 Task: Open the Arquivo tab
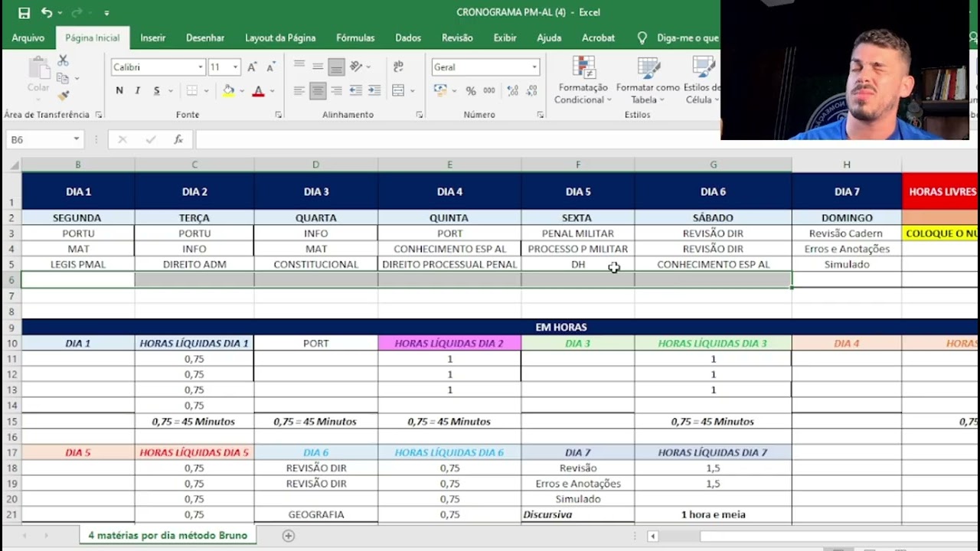[28, 37]
